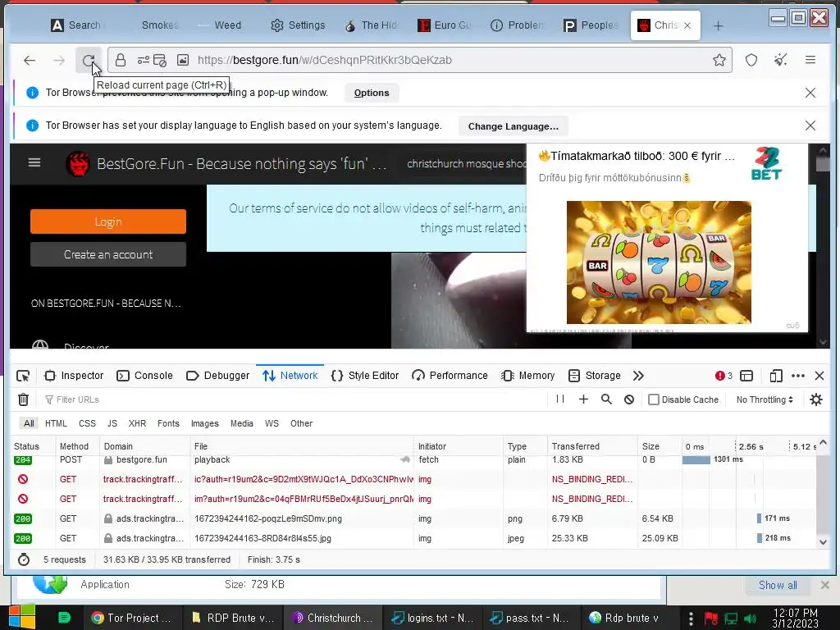Add a new request with plus icon
840x630 pixels.
(x=583, y=399)
